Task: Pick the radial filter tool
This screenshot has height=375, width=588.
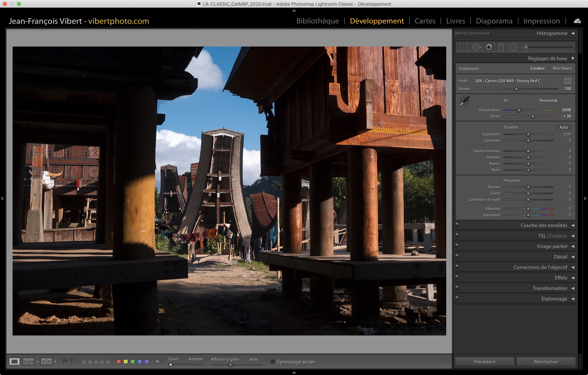Action: [513, 47]
